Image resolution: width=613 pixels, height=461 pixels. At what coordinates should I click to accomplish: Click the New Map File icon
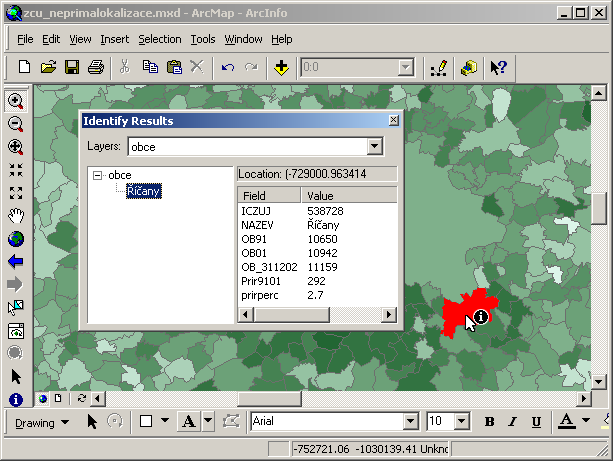(x=24, y=67)
